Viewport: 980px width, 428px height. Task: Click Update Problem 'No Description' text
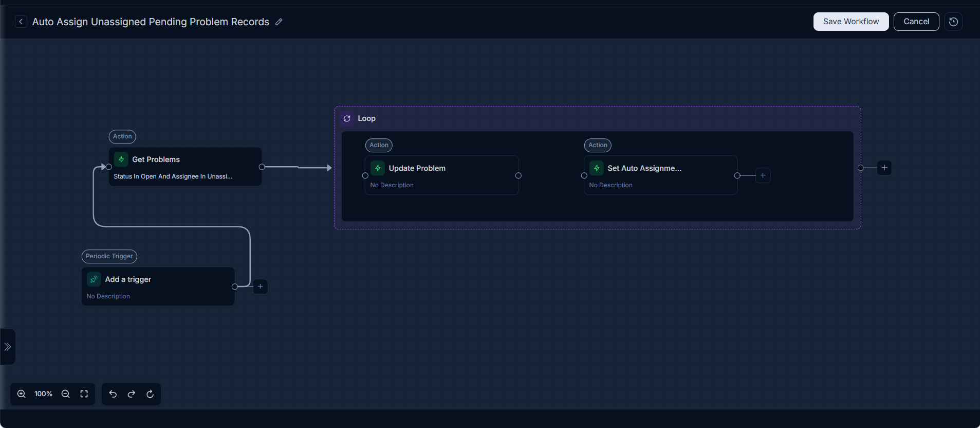(392, 185)
